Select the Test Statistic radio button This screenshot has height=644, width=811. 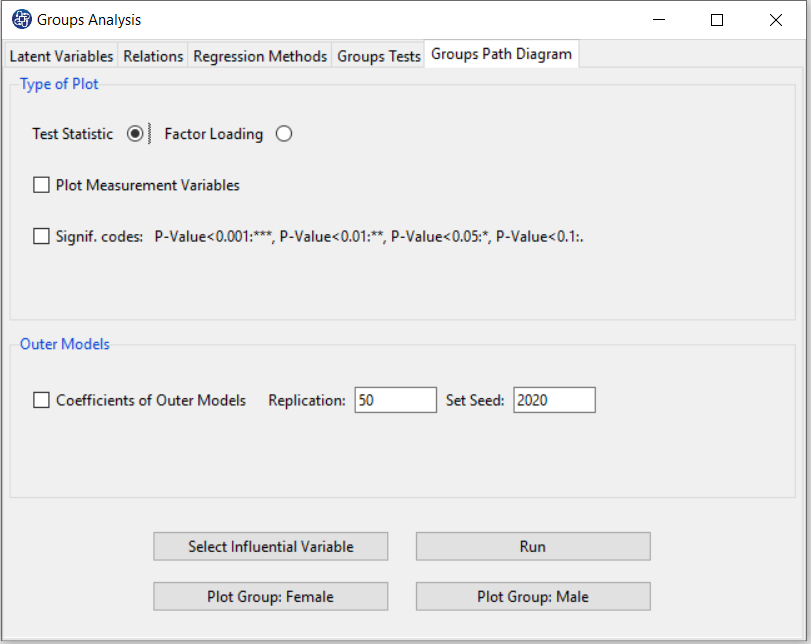click(x=135, y=134)
